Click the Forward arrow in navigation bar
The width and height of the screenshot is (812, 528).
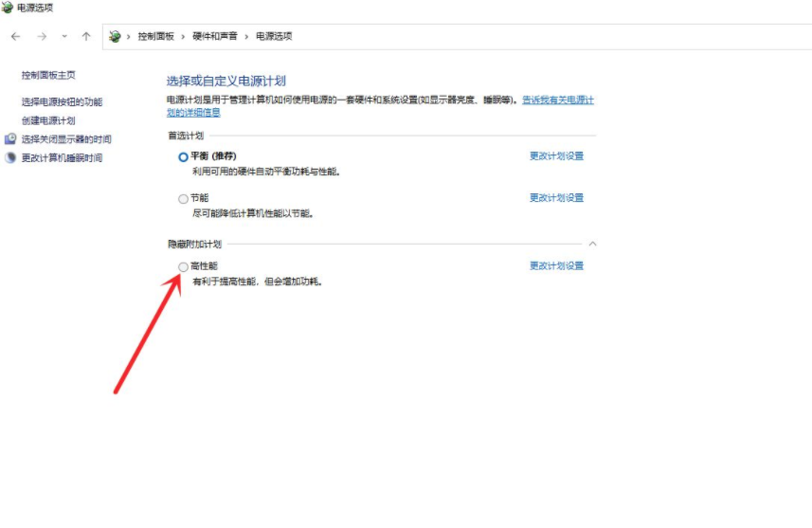click(x=42, y=36)
